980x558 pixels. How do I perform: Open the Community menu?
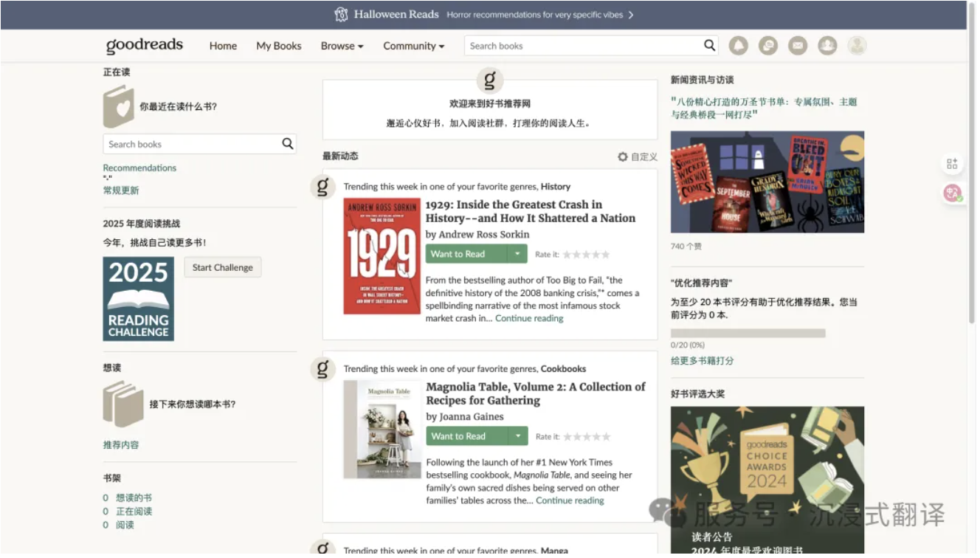coord(413,46)
